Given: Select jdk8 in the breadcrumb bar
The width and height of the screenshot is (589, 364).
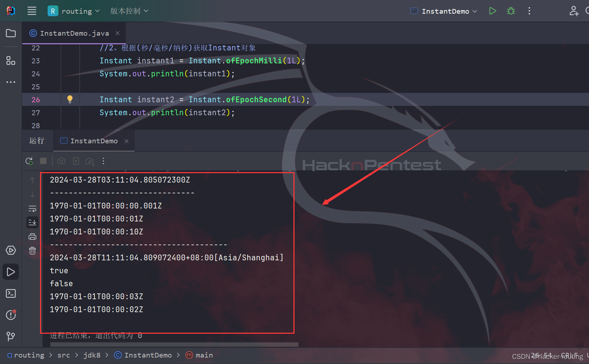Looking at the screenshot, I should (x=92, y=355).
